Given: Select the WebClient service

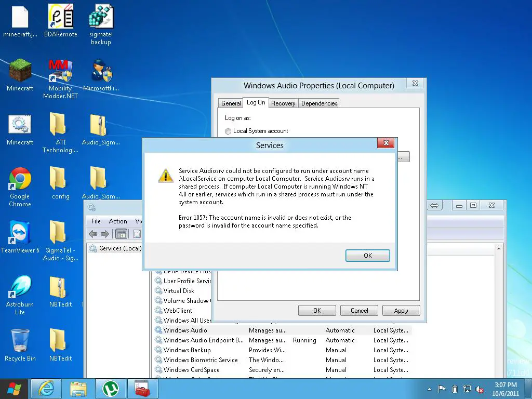Looking at the screenshot, I should point(182,311).
